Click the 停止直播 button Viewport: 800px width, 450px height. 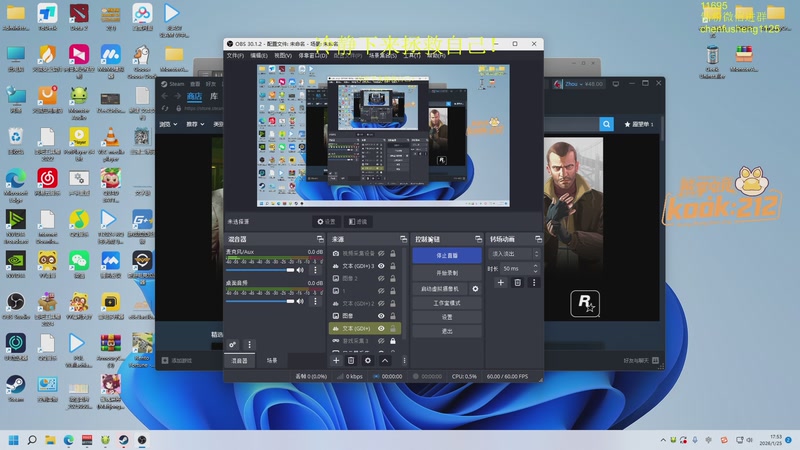446,256
